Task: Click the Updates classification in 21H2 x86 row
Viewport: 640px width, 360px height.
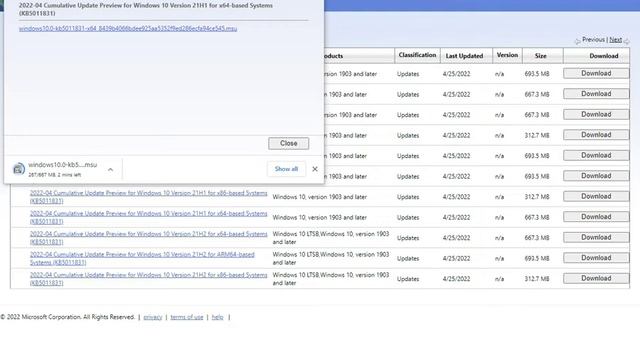Action: [408, 279]
